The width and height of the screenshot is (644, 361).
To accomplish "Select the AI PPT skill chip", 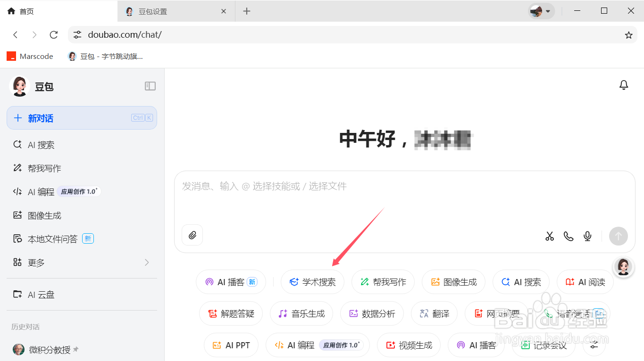I will [x=231, y=345].
